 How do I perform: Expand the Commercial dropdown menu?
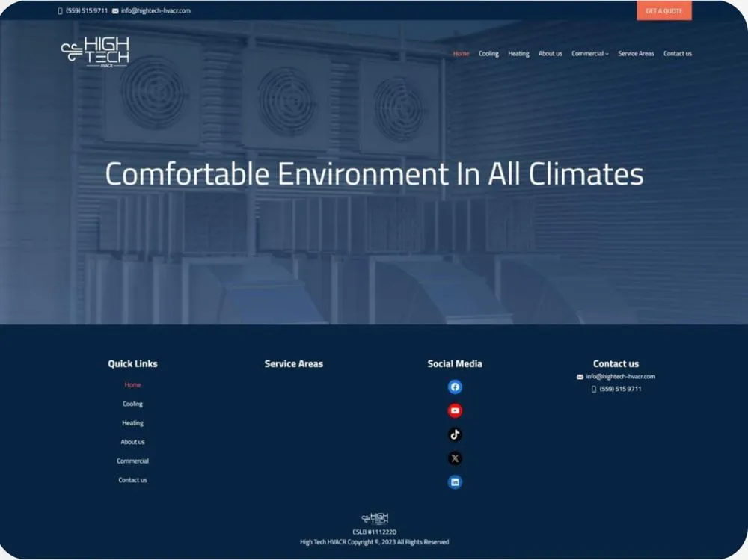(x=589, y=54)
